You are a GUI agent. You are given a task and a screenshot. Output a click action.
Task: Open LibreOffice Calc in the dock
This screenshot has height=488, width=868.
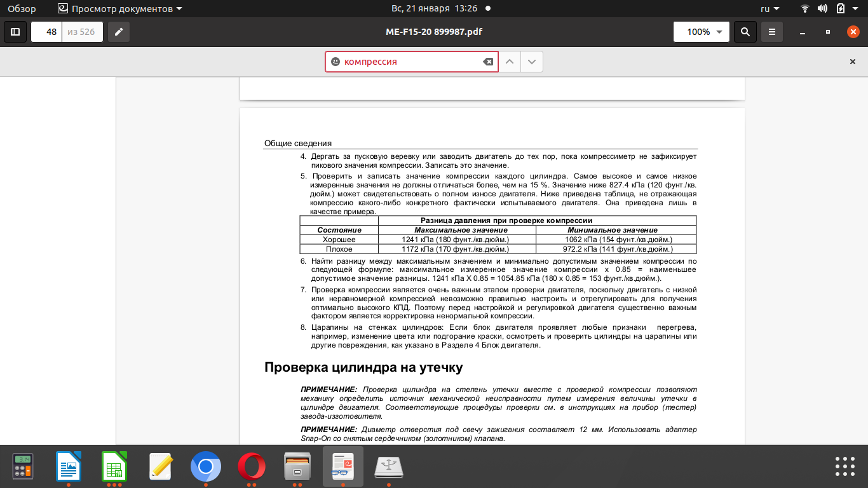(114, 467)
